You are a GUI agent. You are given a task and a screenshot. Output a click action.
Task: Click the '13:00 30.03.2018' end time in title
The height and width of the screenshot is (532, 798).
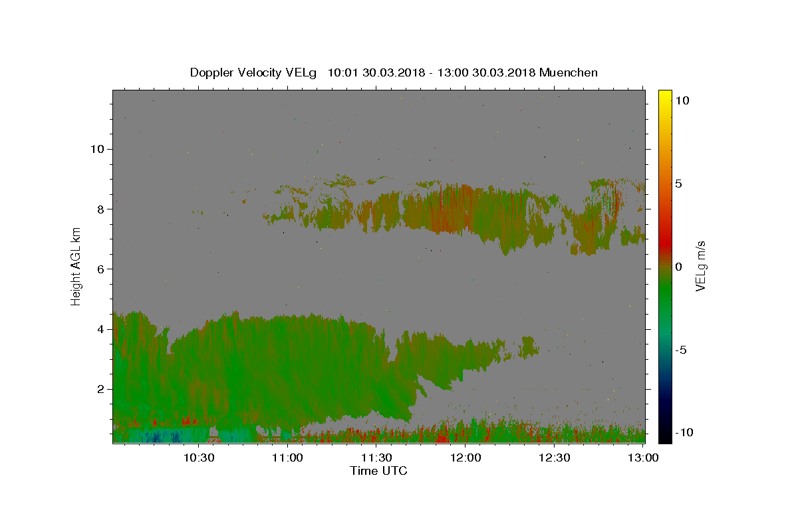[x=486, y=72]
